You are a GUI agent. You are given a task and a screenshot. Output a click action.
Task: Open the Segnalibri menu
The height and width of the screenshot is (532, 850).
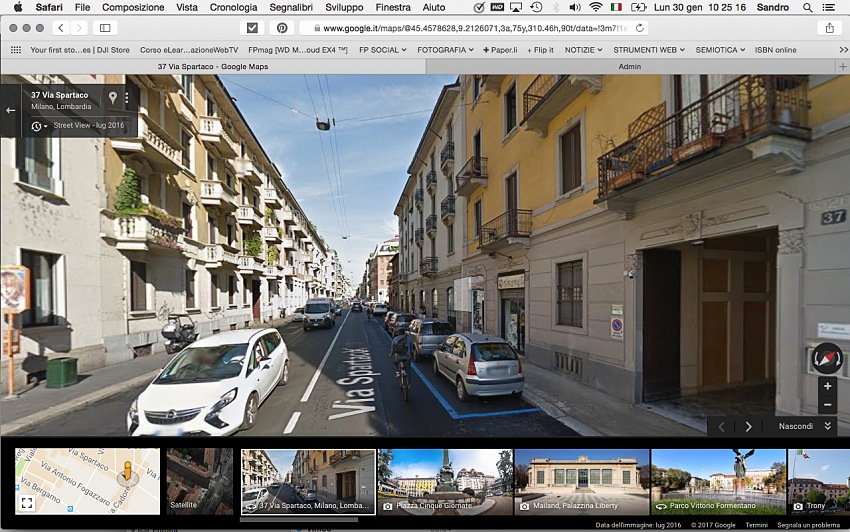pyautogui.click(x=291, y=8)
